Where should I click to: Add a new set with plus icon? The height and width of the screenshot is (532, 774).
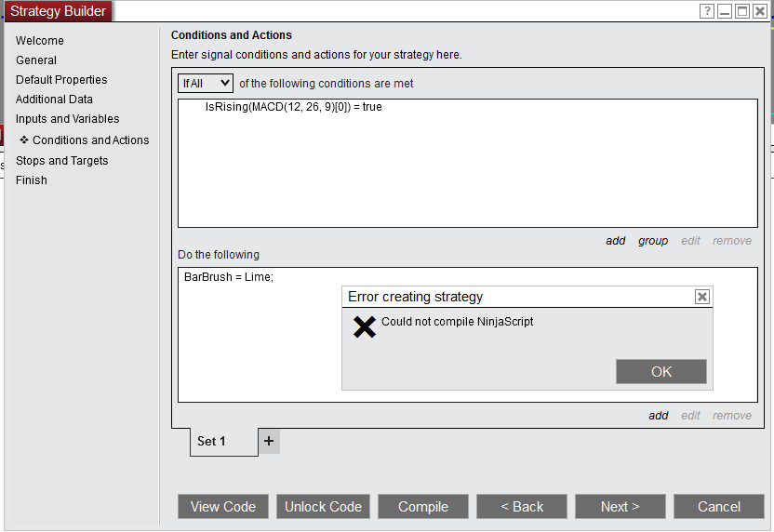269,442
